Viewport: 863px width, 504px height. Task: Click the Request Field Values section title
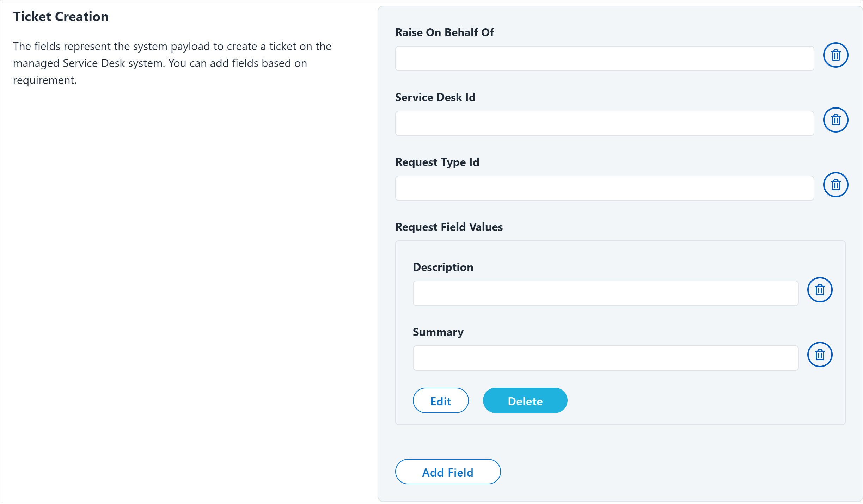pyautogui.click(x=449, y=227)
